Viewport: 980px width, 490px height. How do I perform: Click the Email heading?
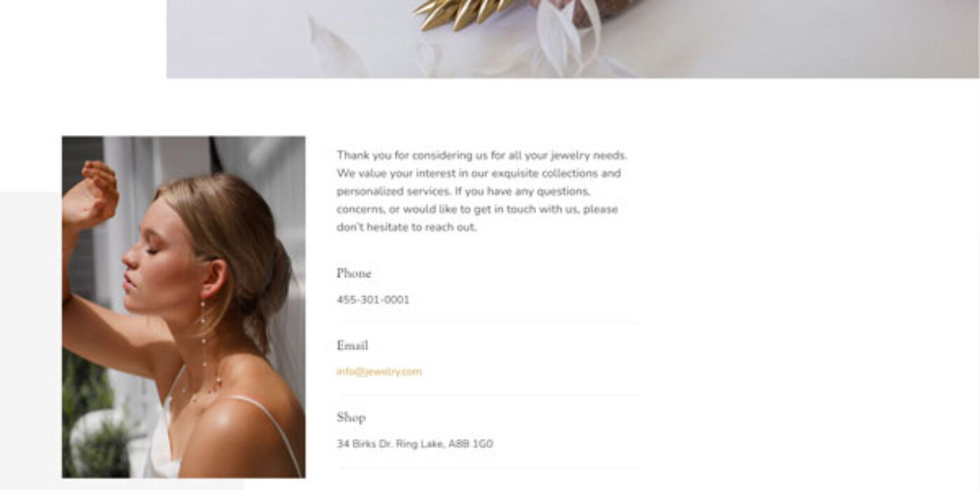coord(352,345)
